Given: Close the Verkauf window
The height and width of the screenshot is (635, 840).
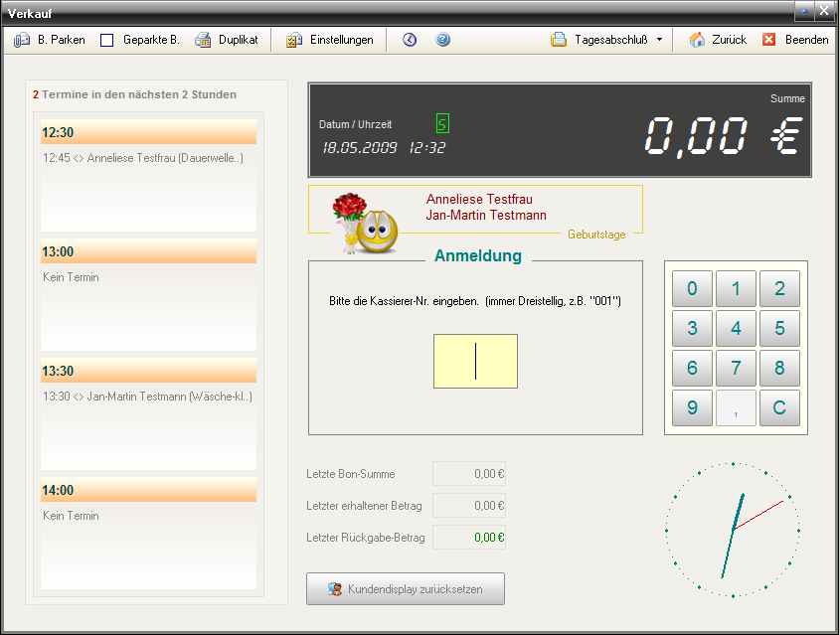Looking at the screenshot, I should tap(824, 10).
